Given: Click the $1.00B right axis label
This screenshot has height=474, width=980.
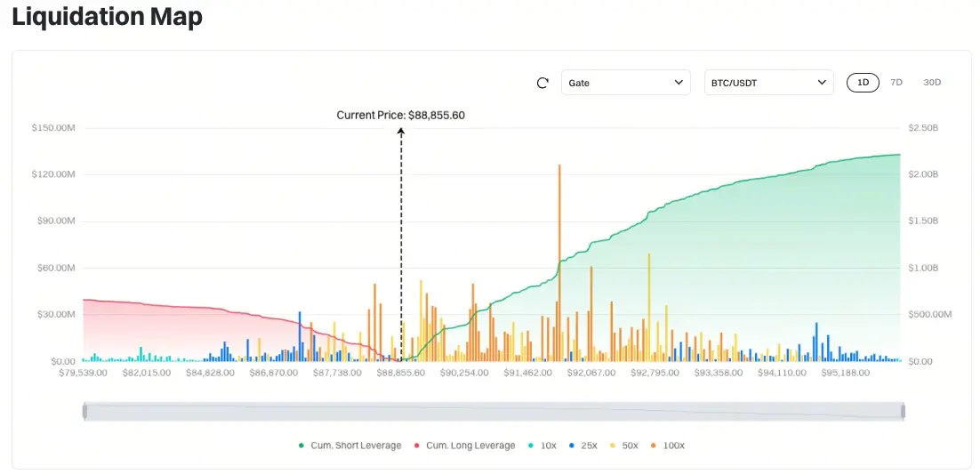Looking at the screenshot, I should point(923,269).
